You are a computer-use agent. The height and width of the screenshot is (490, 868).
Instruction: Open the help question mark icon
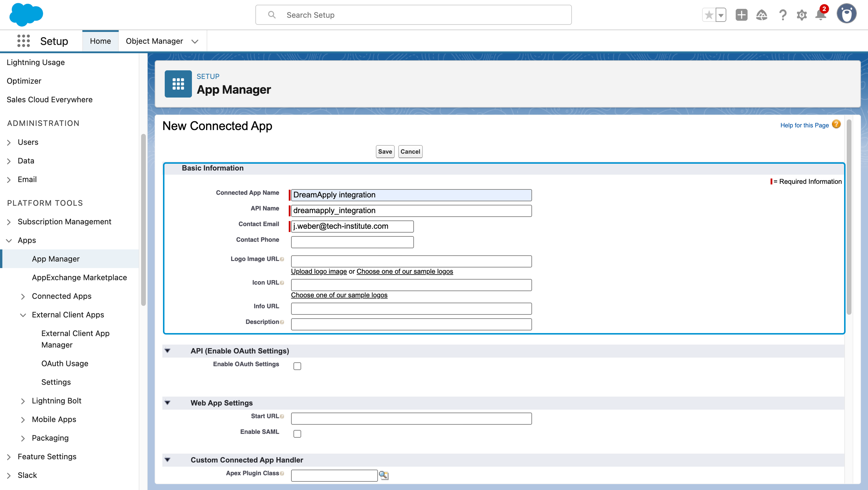point(782,15)
